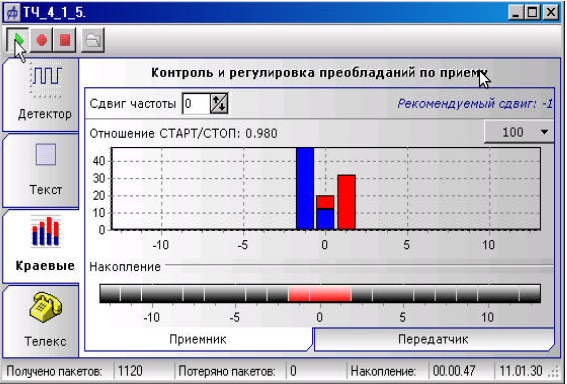Click the green Play start button

[17, 40]
